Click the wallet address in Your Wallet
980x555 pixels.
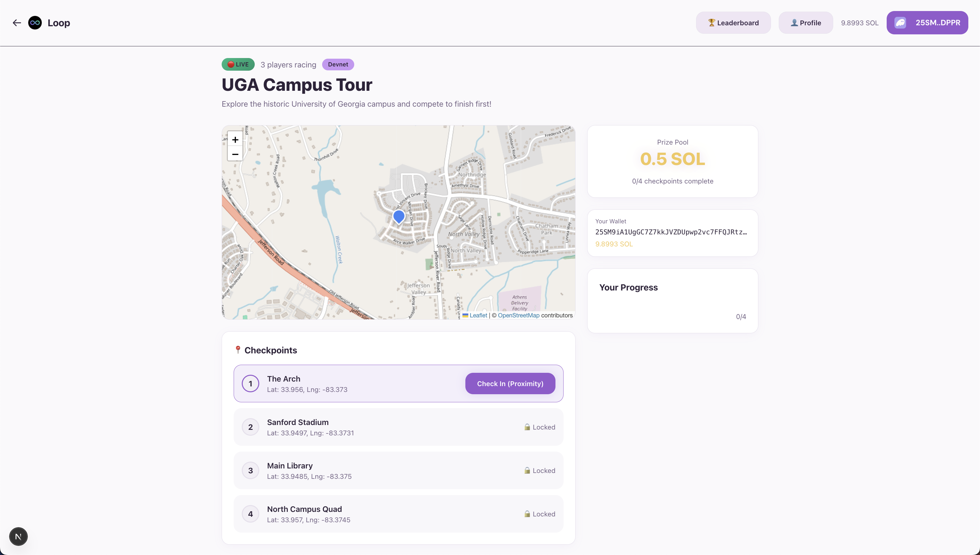[671, 232]
